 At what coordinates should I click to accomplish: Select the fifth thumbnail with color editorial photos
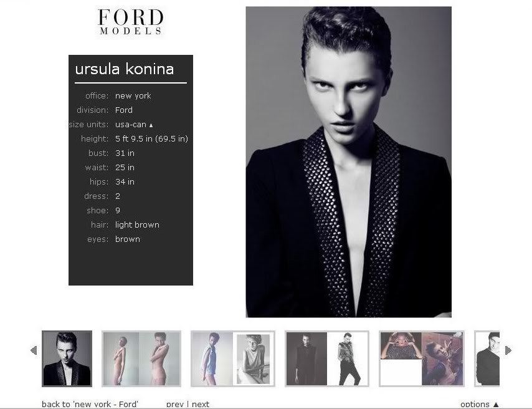click(421, 358)
